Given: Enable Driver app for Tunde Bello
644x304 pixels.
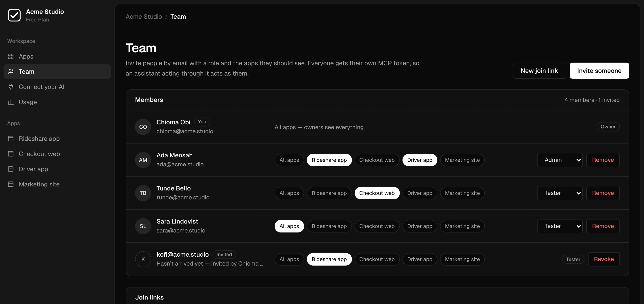Looking at the screenshot, I should click(420, 193).
